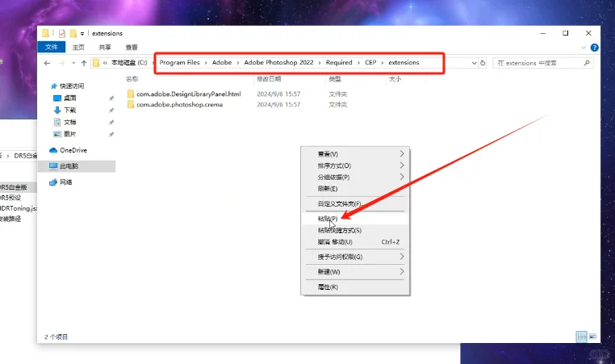This screenshot has height=364, width=615.
Task: Click the new folder quick access icon
Action: 73,33
